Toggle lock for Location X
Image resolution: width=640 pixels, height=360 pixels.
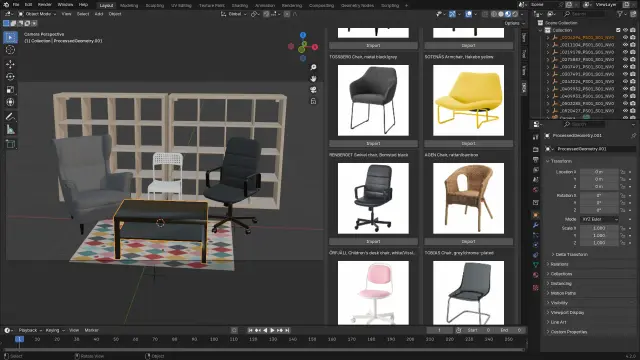[623, 172]
